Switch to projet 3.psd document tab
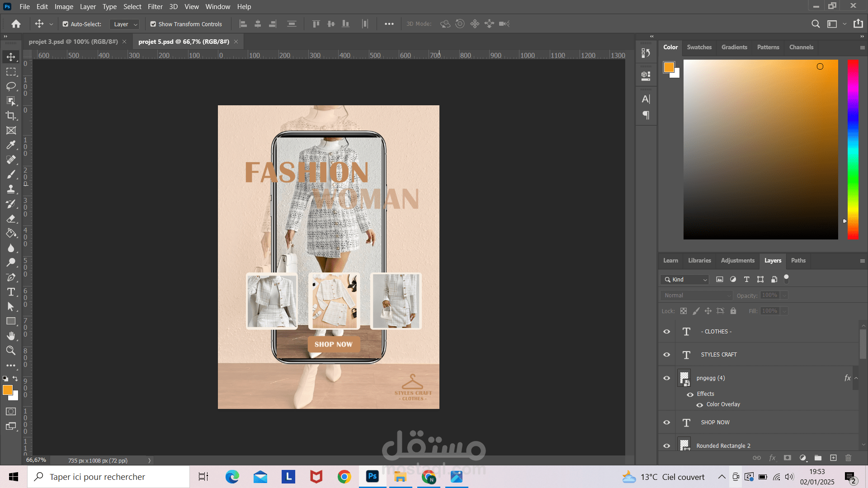This screenshot has width=868, height=488. tap(73, 42)
